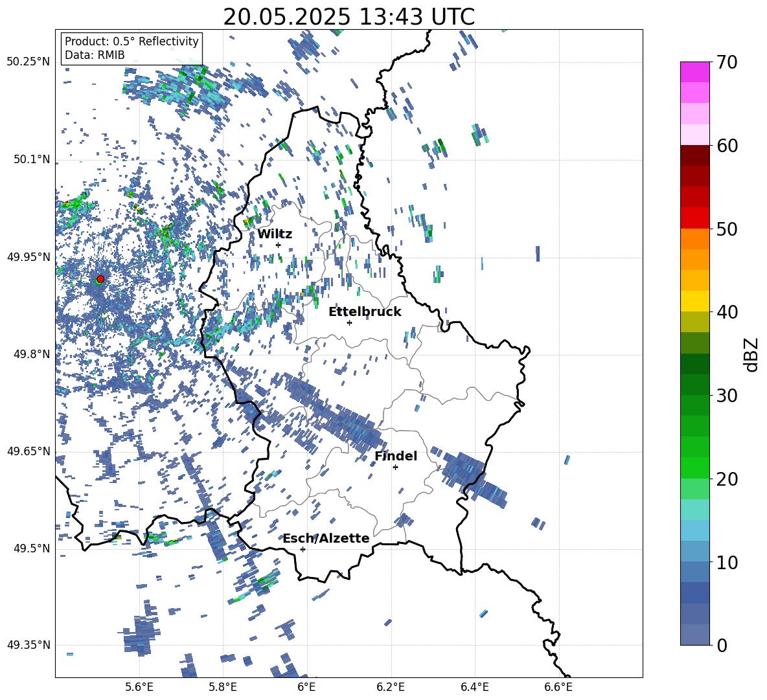This screenshot has height=700, width=767.
Task: Click the title 20.05.2025 13:43 UTC
Action: coord(349,17)
